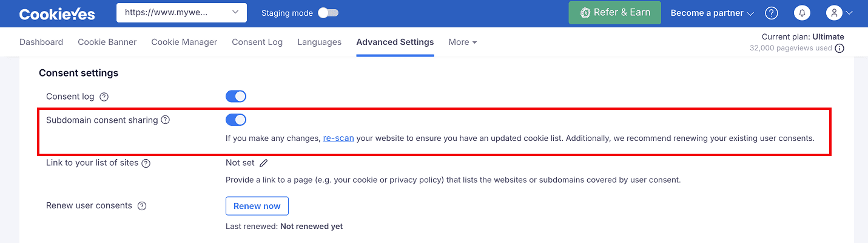Open the help question mark icon in header
The width and height of the screenshot is (868, 243).
tap(772, 13)
